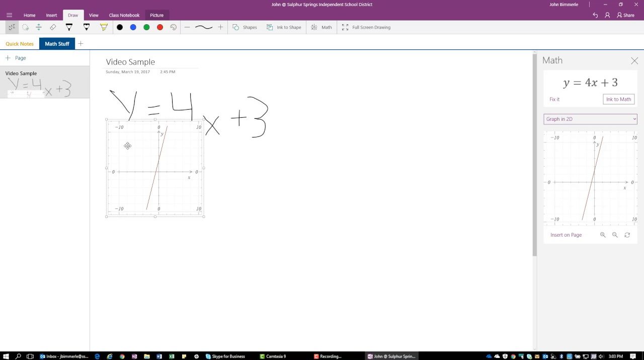Screen dimensions: 644x360
Task: Reset the graph view in Math pane
Action: 627,235
